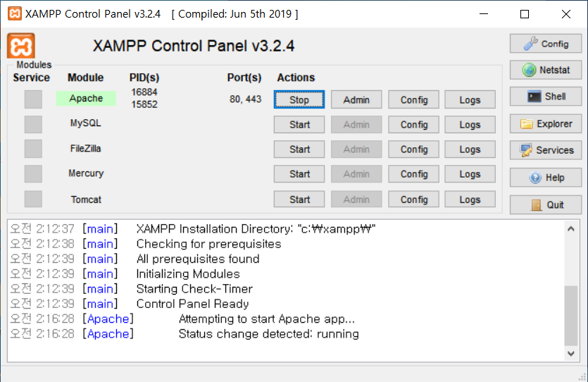Click log line 'Starting Check-Timer'

tap(194, 289)
